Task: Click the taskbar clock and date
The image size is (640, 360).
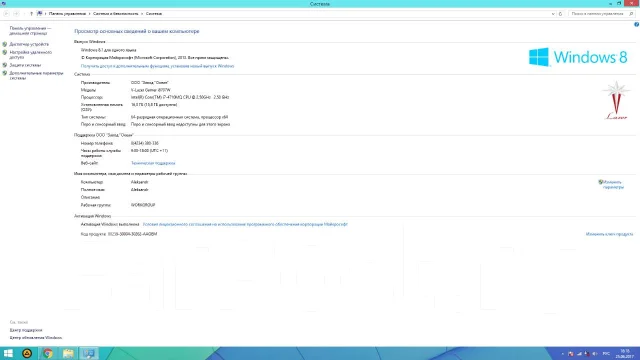Action: click(625, 354)
